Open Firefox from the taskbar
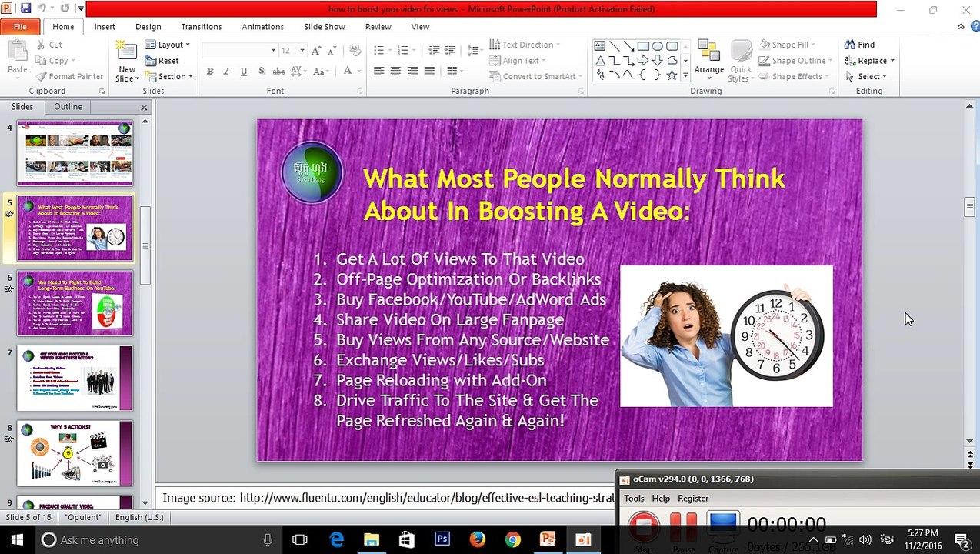The image size is (980, 554). [477, 539]
